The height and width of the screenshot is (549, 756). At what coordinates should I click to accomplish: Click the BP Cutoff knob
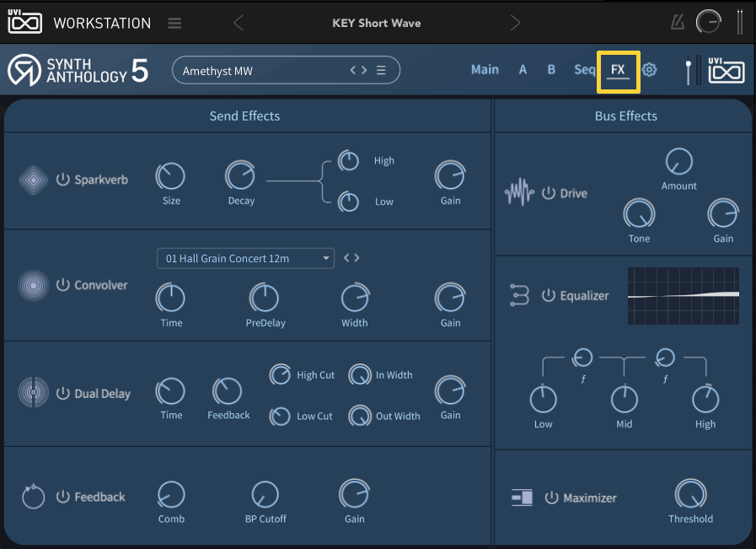[x=265, y=494]
